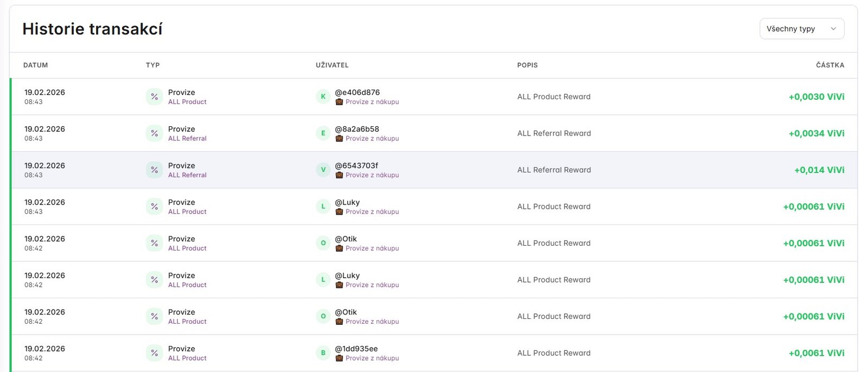Click the green E avatar icon
This screenshot has height=372, width=868.
(323, 133)
